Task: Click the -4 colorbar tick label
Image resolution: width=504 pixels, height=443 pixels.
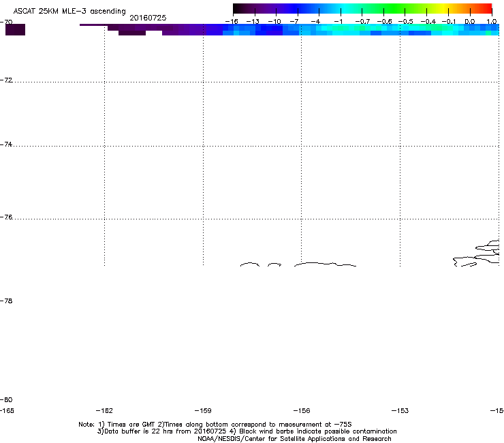Action: (x=315, y=22)
